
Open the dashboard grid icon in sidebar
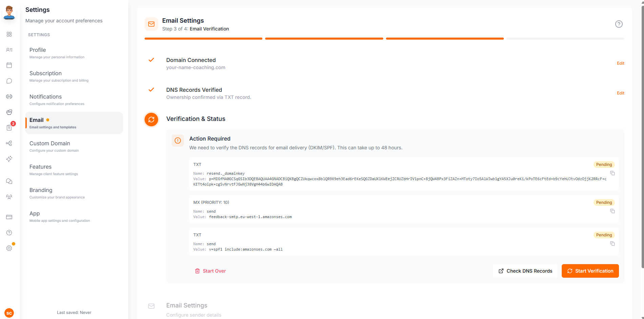9,34
